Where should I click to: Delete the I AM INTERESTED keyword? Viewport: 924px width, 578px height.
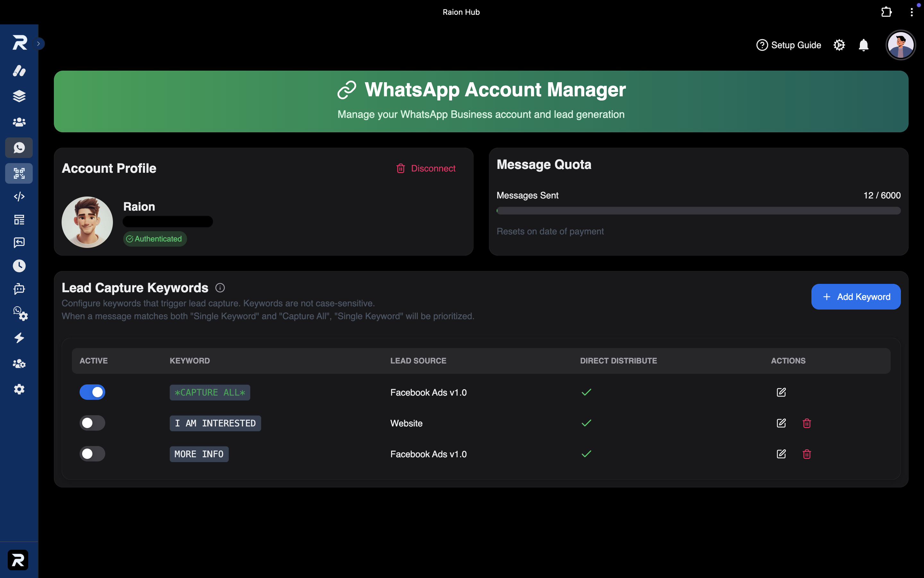tap(807, 423)
